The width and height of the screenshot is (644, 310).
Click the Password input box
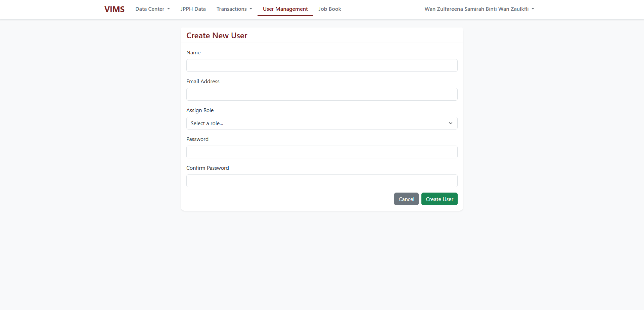coord(322,152)
